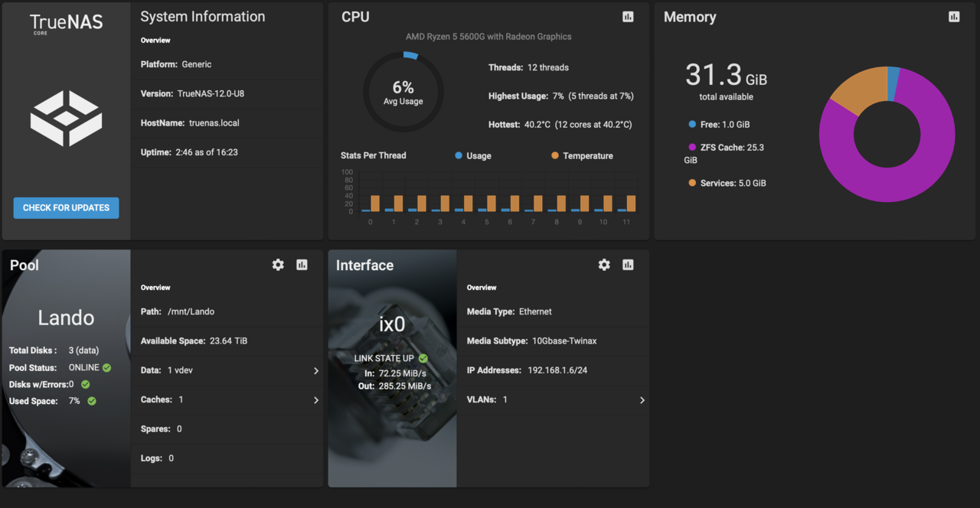Click the HostName truenas.local text

point(190,123)
